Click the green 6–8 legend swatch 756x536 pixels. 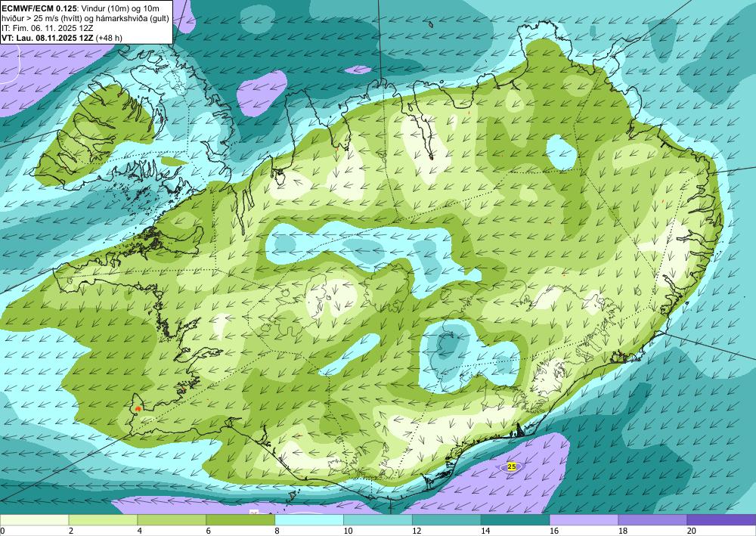pyautogui.click(x=240, y=520)
